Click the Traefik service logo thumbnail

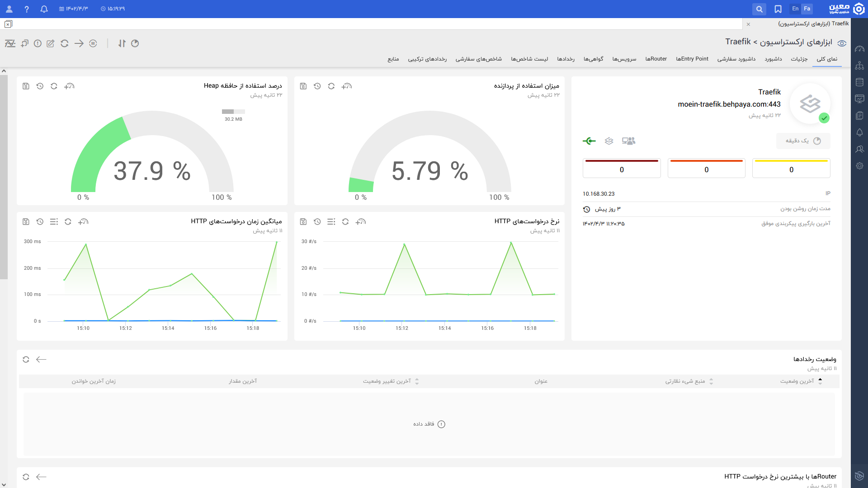tap(810, 103)
